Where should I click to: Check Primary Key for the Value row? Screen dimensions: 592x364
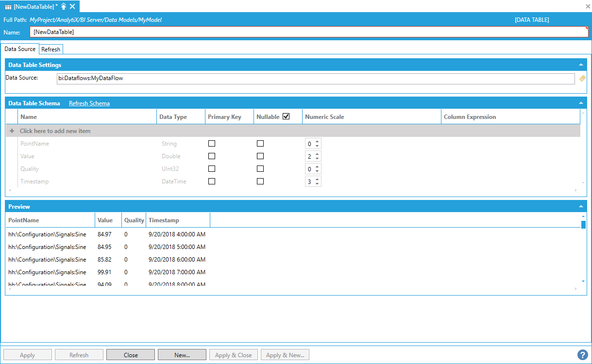pos(212,156)
